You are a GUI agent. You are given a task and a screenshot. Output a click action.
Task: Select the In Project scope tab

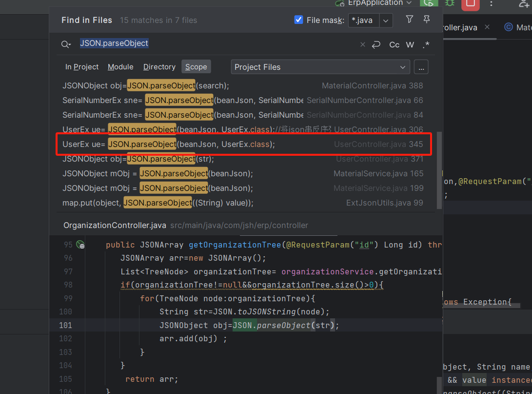click(x=82, y=67)
